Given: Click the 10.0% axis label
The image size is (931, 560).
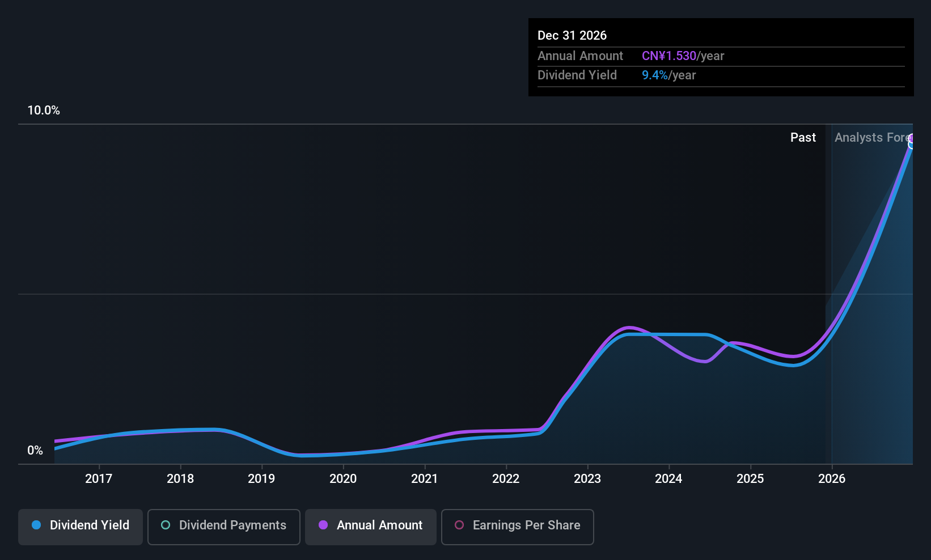Looking at the screenshot, I should [x=44, y=110].
